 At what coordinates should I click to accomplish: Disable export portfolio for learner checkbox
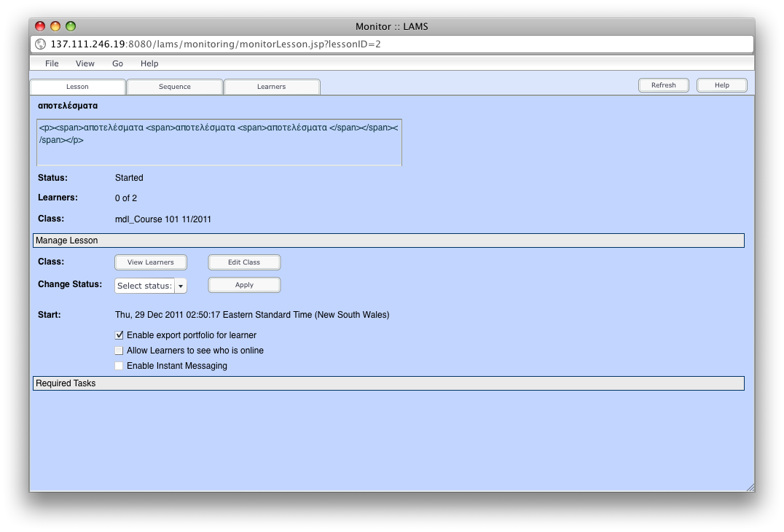119,335
